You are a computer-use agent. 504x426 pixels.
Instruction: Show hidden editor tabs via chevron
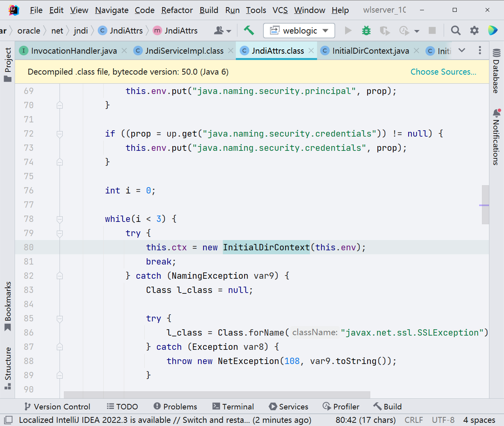coord(462,51)
